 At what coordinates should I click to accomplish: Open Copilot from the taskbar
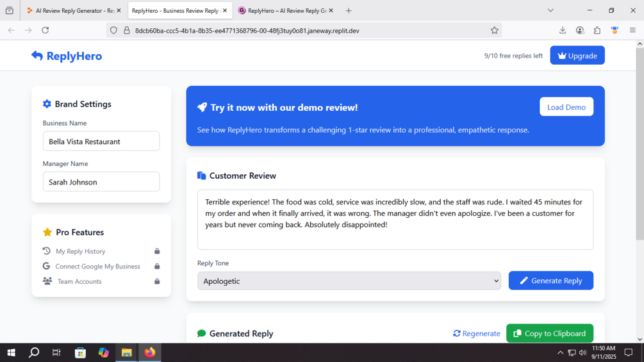[104, 352]
